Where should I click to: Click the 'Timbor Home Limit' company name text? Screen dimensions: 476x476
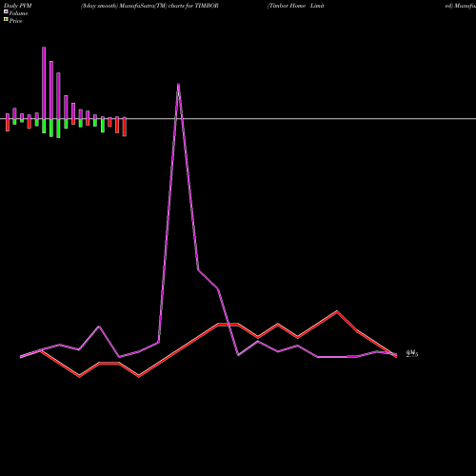click(296, 6)
